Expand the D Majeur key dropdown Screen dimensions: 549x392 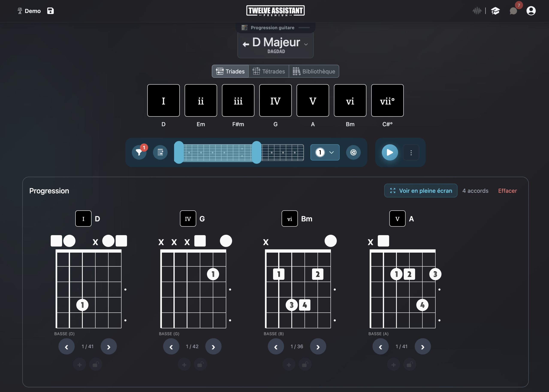[306, 44]
